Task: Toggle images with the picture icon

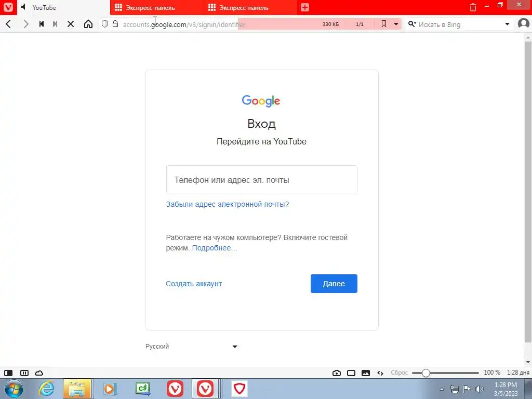Action: tap(366, 373)
